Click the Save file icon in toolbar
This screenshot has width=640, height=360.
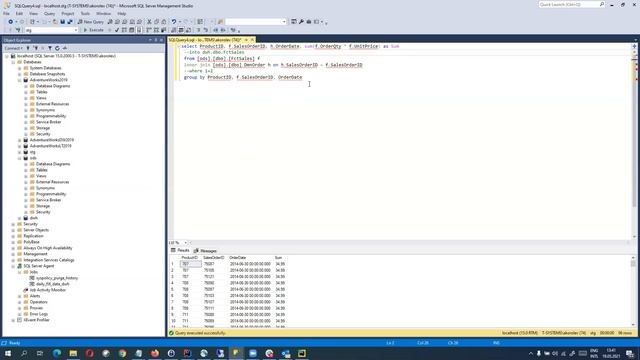click(x=62, y=22)
